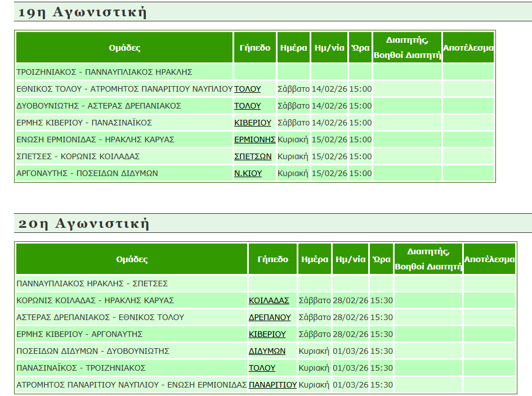Click Γήπεδο column header in the 20η Αγωνιστική table
The height and width of the screenshot is (396, 532).
[272, 259]
